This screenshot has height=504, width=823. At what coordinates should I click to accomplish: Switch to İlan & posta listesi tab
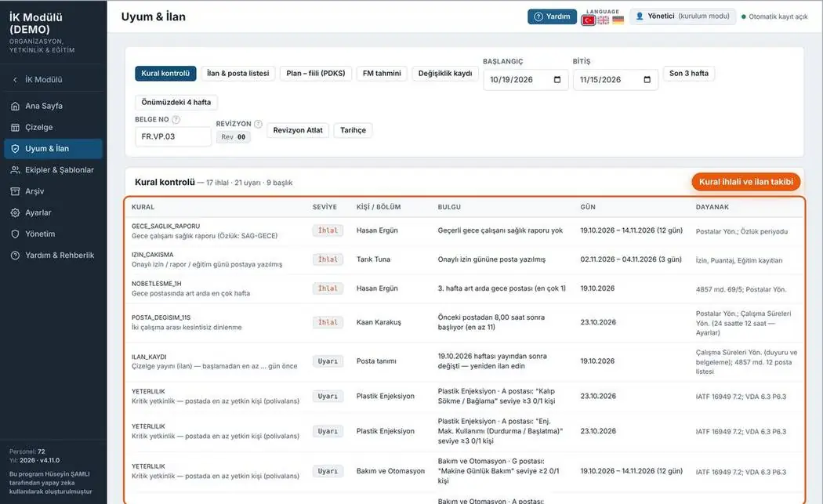click(237, 74)
